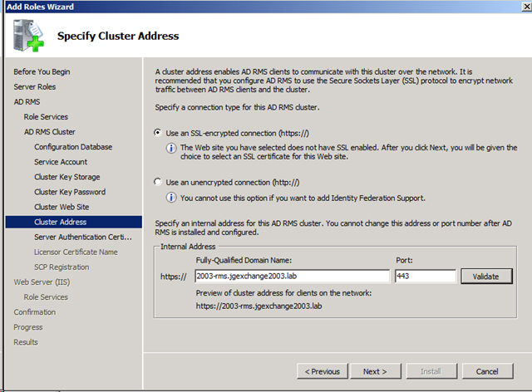Open the Server Authentication Certi... step
This screenshot has width=532, height=392.
pos(83,237)
